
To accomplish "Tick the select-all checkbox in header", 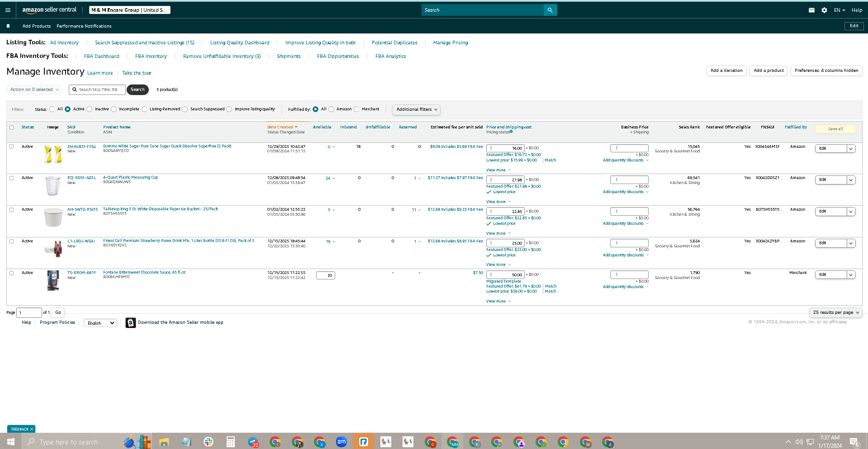I will 12,127.
